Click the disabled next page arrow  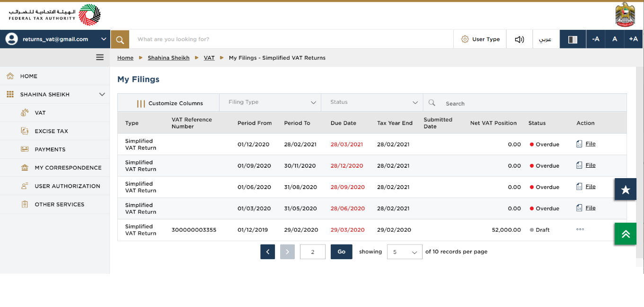287,252
